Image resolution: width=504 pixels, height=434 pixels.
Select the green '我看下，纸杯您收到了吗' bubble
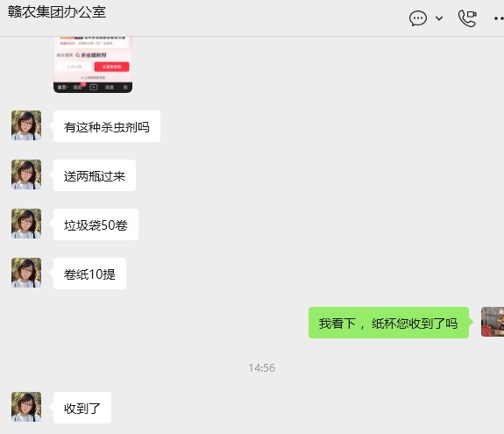tap(388, 323)
